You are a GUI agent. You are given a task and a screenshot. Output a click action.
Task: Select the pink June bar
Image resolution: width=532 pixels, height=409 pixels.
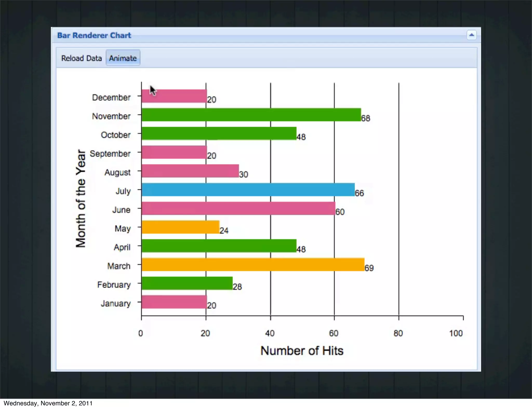click(238, 208)
